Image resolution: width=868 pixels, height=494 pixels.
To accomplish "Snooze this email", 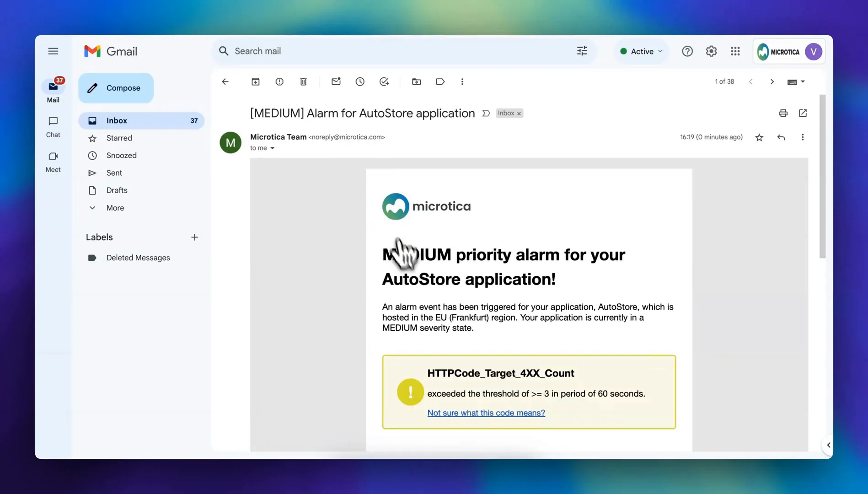I will 360,82.
